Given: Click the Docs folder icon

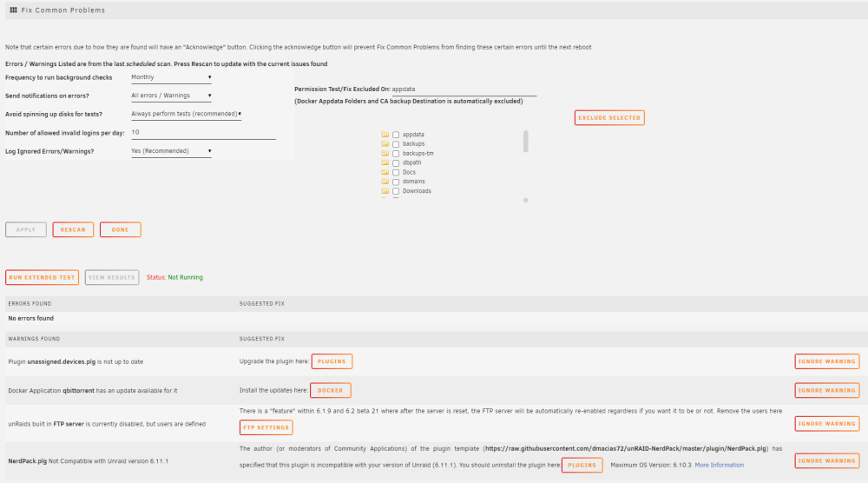Looking at the screenshot, I should [385, 172].
